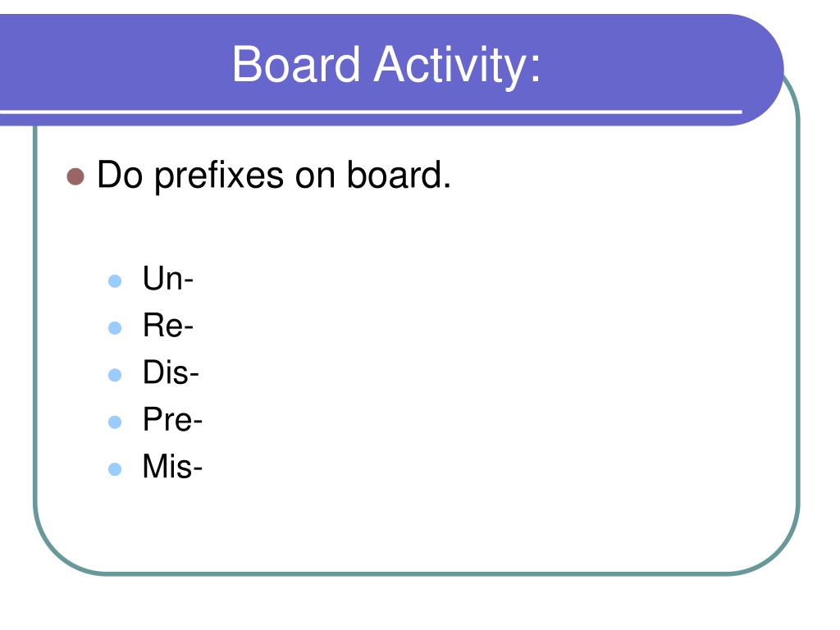Select the Do prefixes on board. line
Screen dimensions: 840x630
274,176
